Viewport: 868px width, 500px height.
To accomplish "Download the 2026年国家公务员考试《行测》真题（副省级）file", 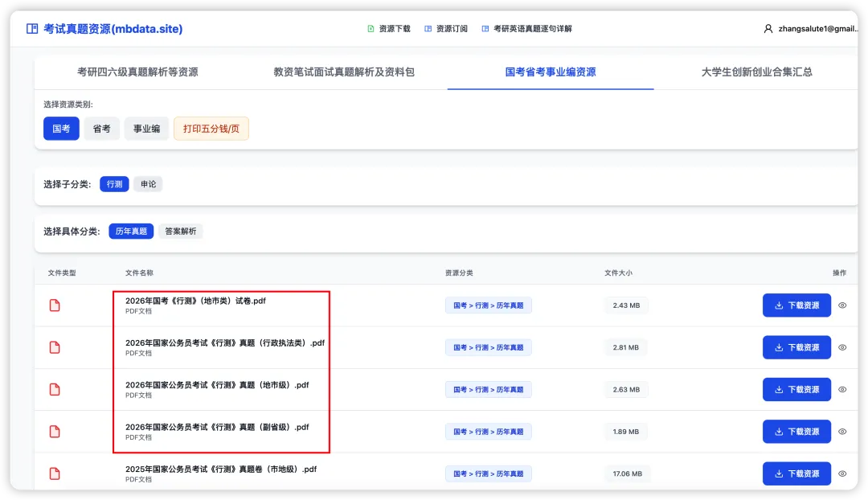I will click(796, 431).
